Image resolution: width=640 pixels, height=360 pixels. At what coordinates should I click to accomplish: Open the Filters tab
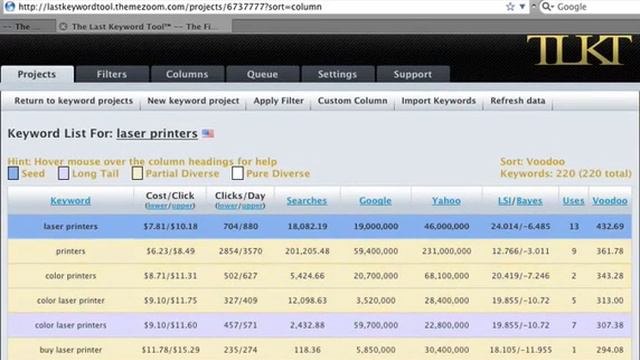[x=112, y=74]
